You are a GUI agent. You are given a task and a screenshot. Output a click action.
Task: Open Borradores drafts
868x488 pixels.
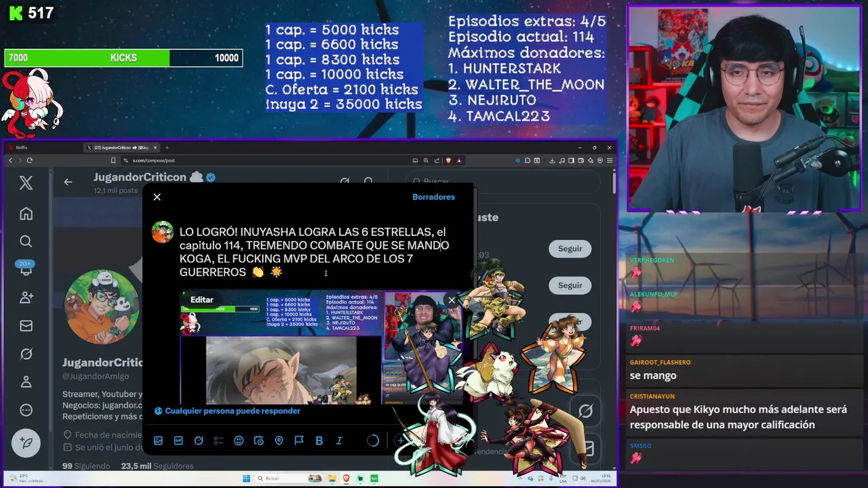click(x=433, y=197)
